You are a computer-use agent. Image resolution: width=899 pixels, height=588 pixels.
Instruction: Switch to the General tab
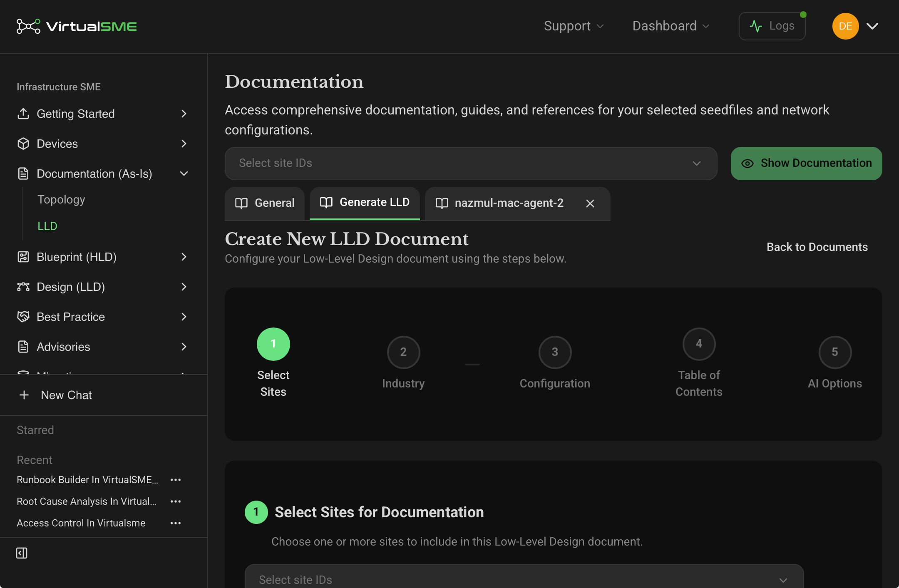265,203
